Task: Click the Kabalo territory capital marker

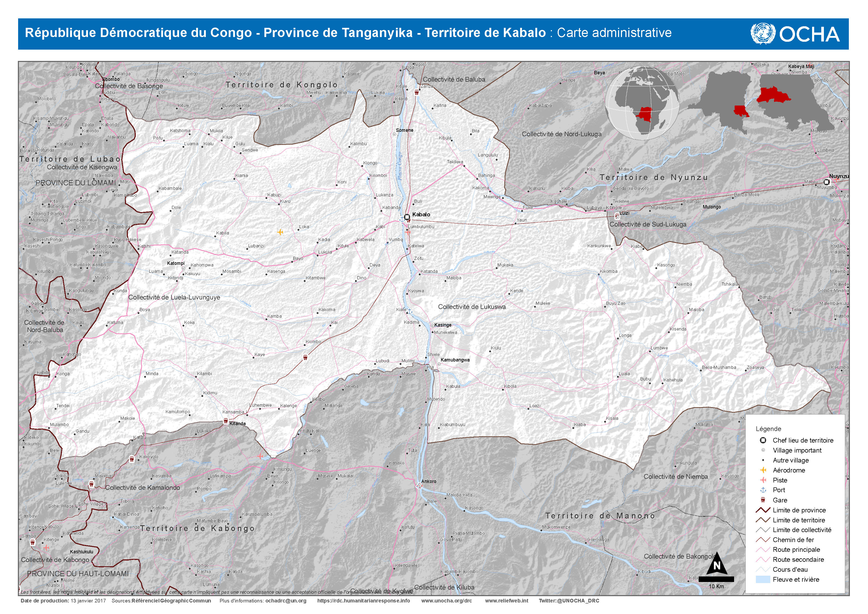Action: click(x=407, y=217)
